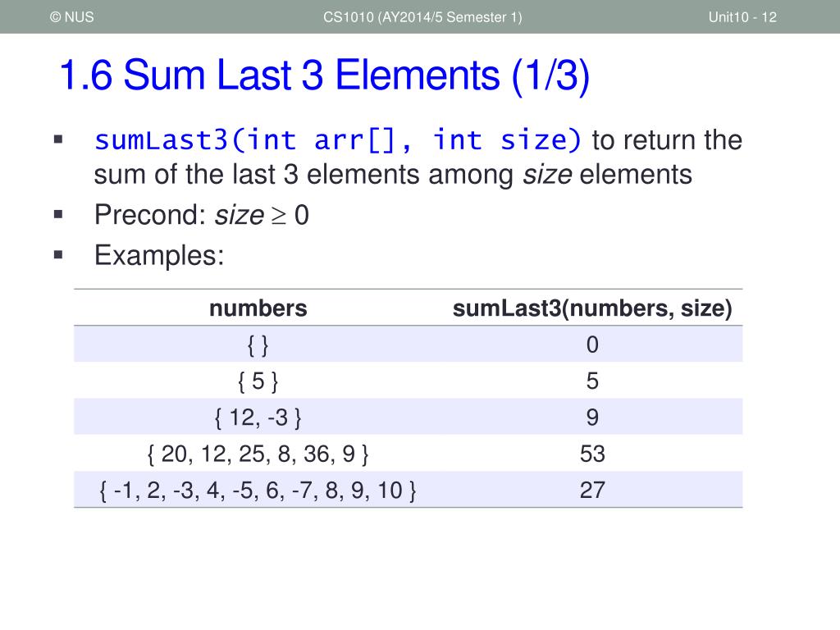The width and height of the screenshot is (840, 630).
Task: Click the '{ -1, 2, -3, 4, -5, 6, -7, 8, 9, 10 }' cell
Action: tap(258, 491)
